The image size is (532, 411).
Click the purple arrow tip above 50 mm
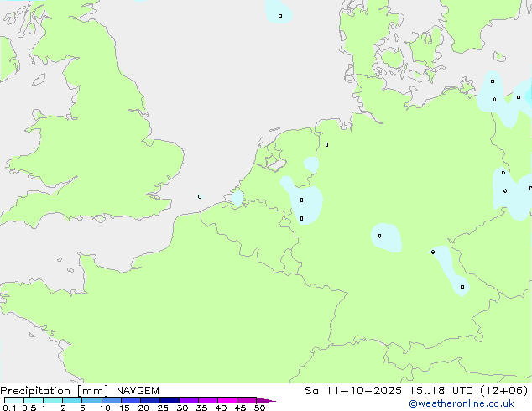[x=265, y=400]
